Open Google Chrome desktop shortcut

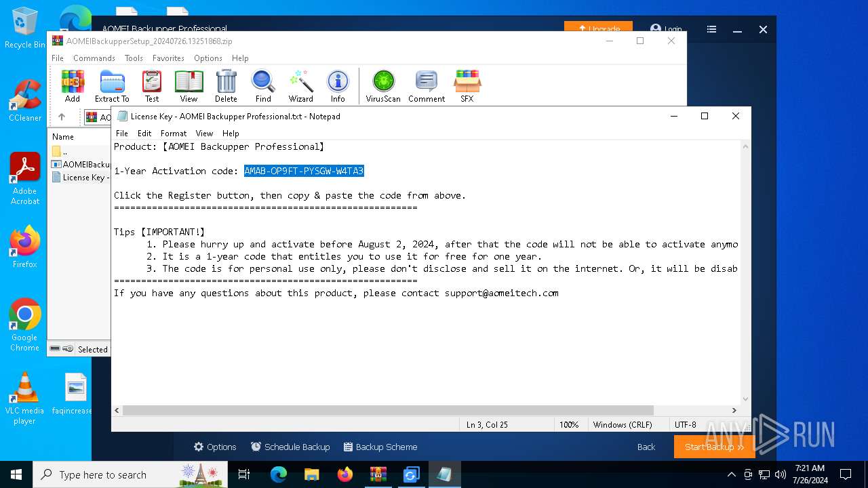click(25, 325)
